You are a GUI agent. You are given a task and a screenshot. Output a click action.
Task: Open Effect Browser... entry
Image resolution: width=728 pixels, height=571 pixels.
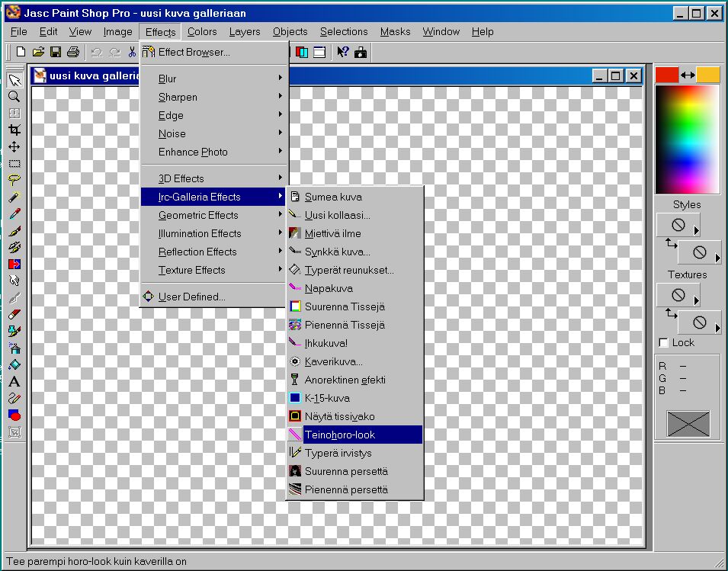click(214, 52)
